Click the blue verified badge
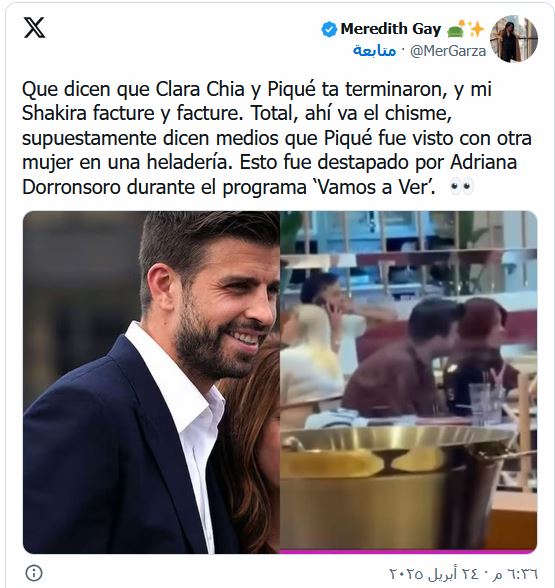The height and width of the screenshot is (588, 555). coord(329,30)
